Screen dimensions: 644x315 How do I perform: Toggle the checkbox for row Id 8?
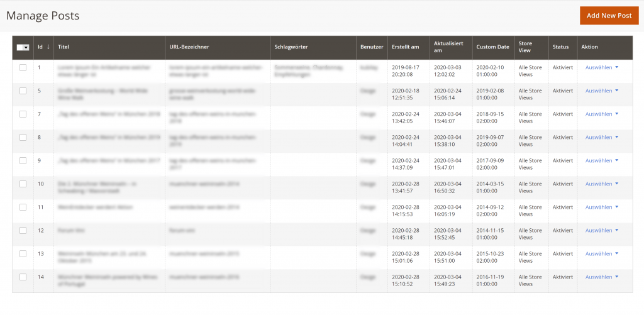click(23, 137)
